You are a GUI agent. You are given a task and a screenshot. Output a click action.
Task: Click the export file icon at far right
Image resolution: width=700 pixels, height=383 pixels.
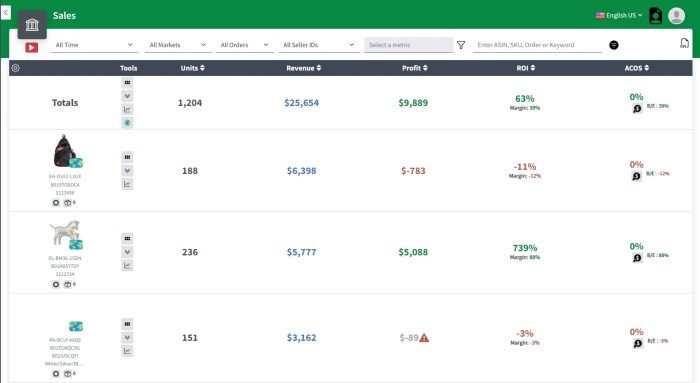click(684, 43)
